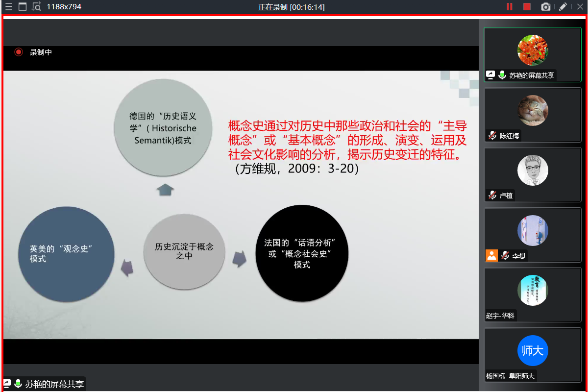
Task: Click the cat avatar of 陈红梅
Action: click(x=533, y=110)
